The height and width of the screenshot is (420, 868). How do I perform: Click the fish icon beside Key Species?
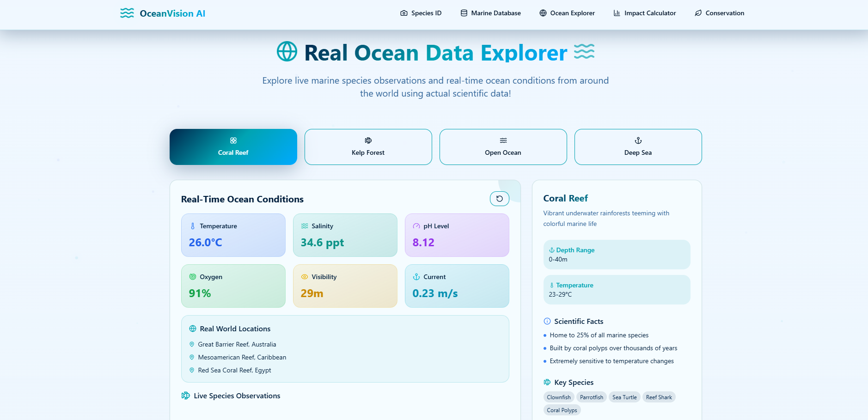click(x=547, y=382)
